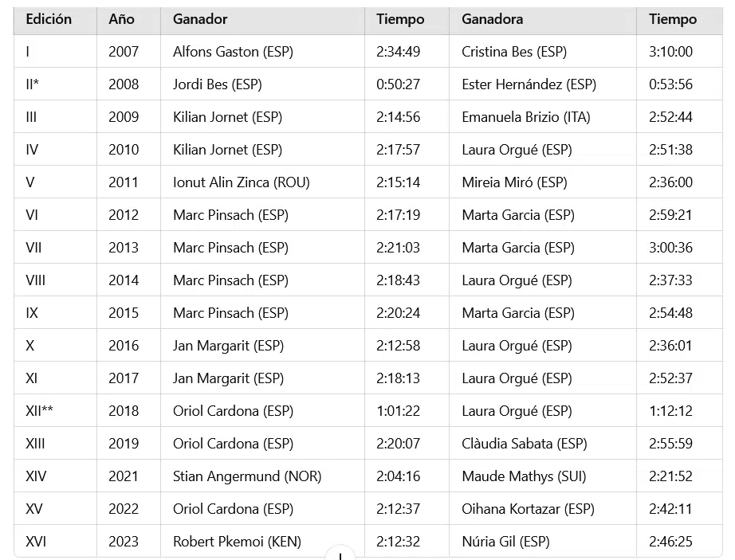This screenshot has width=735, height=560.
Task: Select the 2018 year cell
Action: (124, 411)
